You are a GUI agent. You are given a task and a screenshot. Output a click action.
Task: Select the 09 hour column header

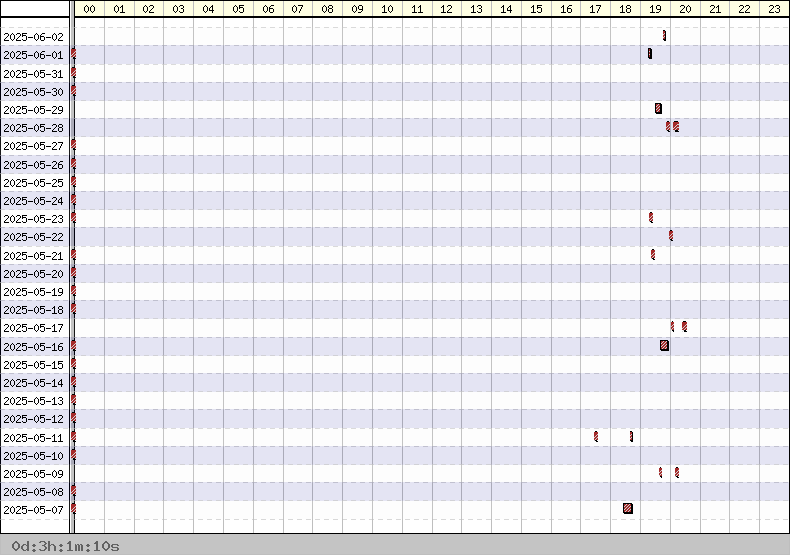(x=358, y=9)
